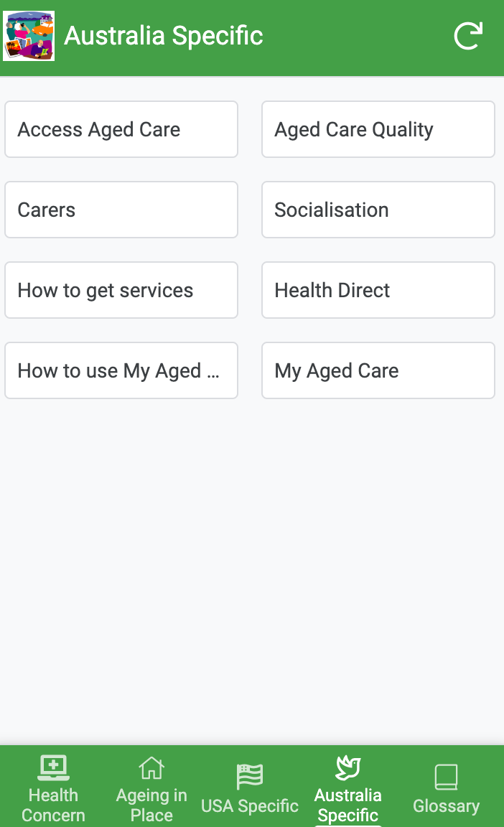This screenshot has height=827, width=504.
Task: Tap the USA Specific flag icon
Action: tap(250, 776)
